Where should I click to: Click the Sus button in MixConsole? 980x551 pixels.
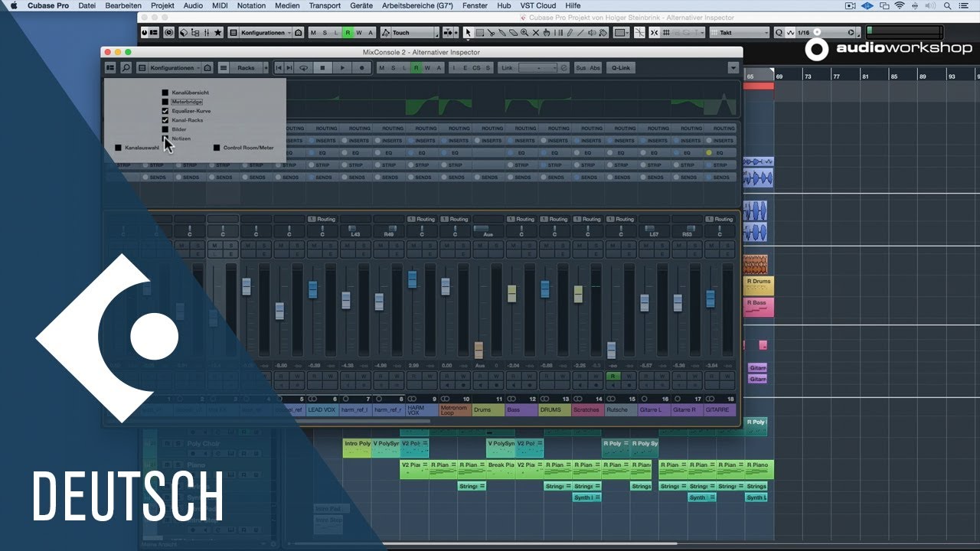(x=580, y=68)
